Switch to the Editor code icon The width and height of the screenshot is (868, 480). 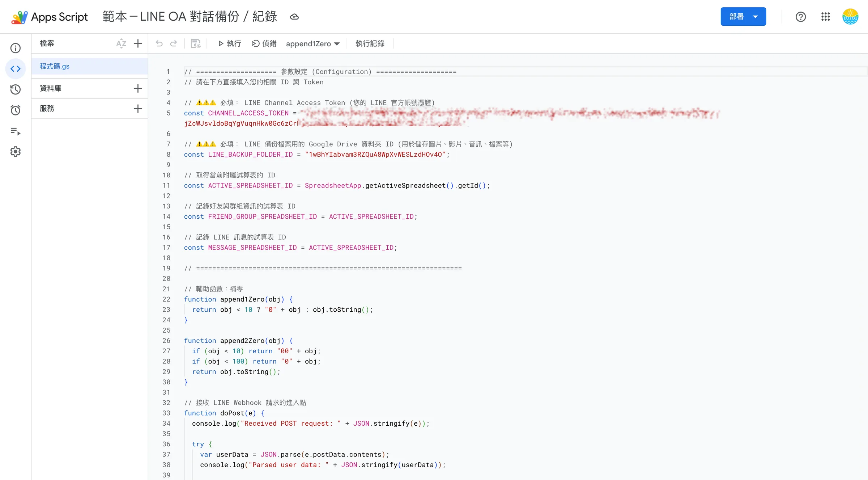[x=15, y=69]
